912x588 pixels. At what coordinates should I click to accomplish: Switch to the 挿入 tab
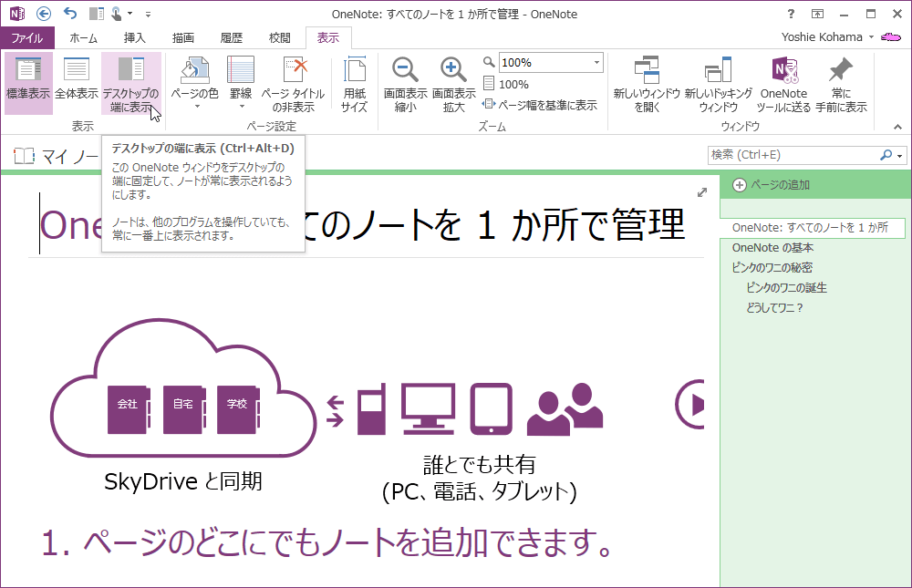click(134, 37)
